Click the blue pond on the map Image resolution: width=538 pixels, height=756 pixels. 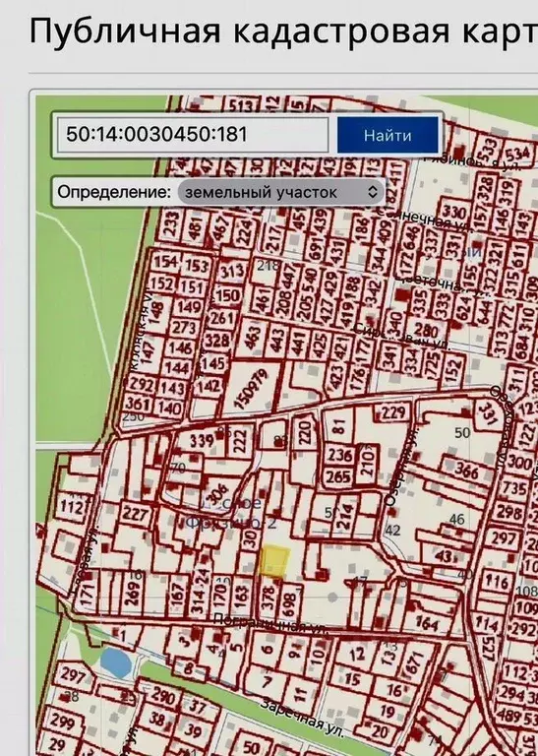116,662
